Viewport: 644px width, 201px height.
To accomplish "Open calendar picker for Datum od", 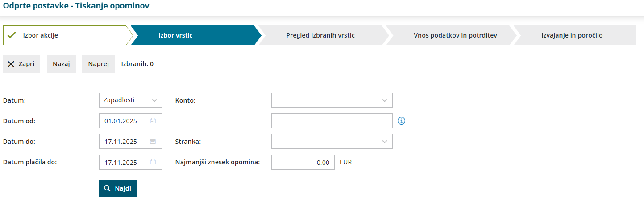I will [153, 121].
